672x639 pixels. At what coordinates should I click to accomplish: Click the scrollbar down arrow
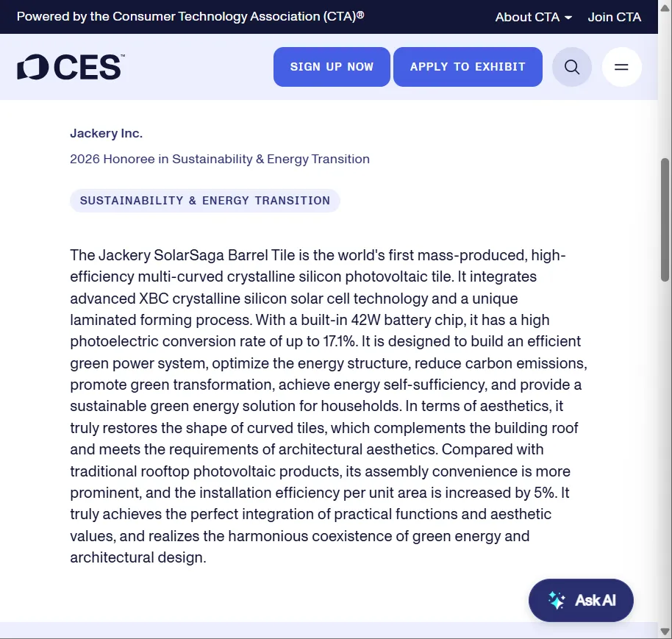(x=665, y=631)
